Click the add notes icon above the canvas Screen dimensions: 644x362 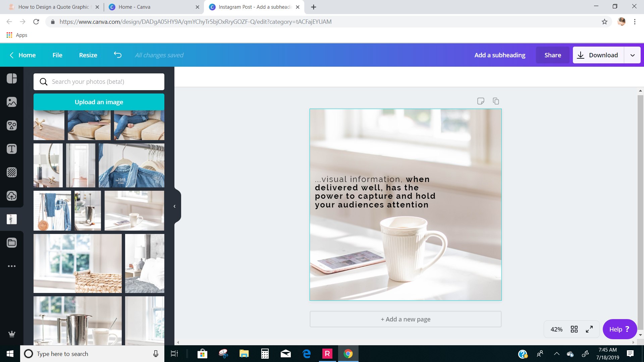(481, 101)
